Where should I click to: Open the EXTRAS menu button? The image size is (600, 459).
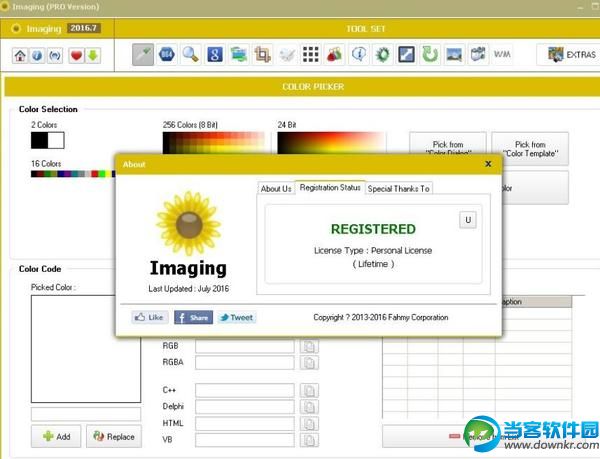[569, 55]
